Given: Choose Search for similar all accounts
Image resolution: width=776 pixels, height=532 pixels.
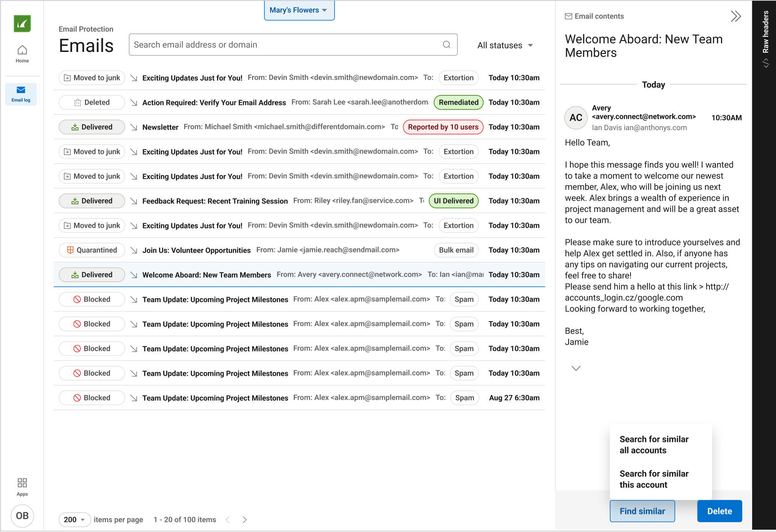Looking at the screenshot, I should 654,445.
